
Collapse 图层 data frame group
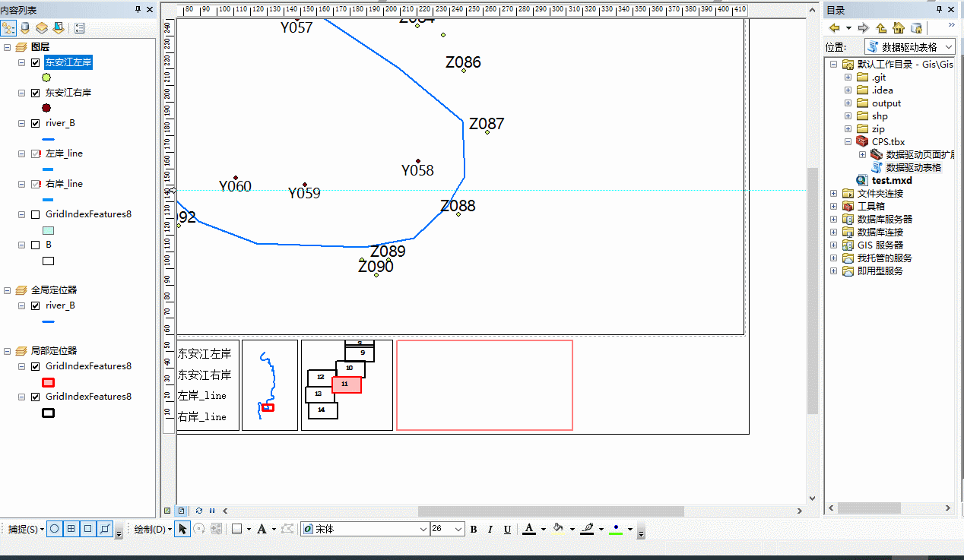point(7,47)
